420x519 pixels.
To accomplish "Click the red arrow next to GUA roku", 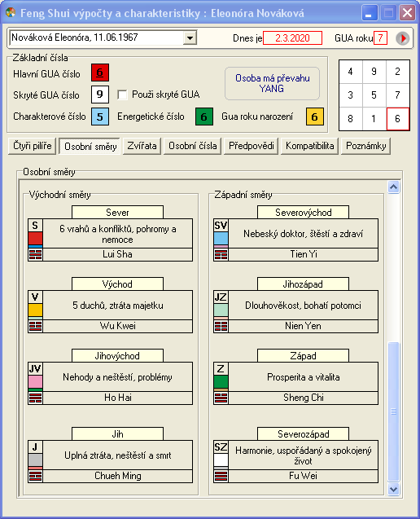I will [402, 38].
